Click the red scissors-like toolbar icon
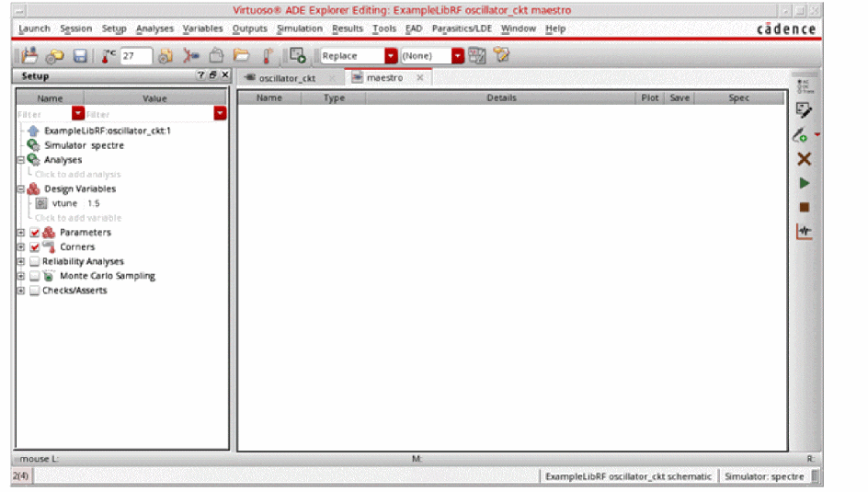Screen dimensions: 868x492 191,55
